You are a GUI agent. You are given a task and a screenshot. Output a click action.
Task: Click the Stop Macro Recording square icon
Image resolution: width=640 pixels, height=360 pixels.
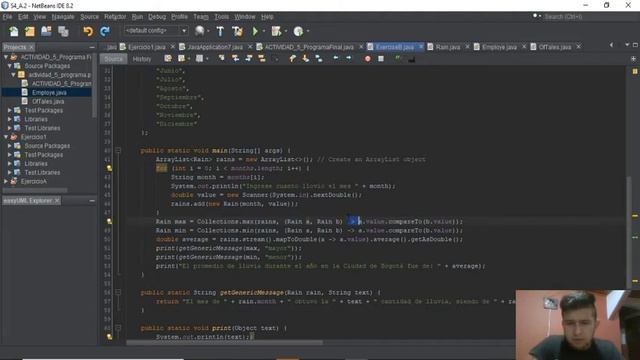pyautogui.click(x=381, y=59)
